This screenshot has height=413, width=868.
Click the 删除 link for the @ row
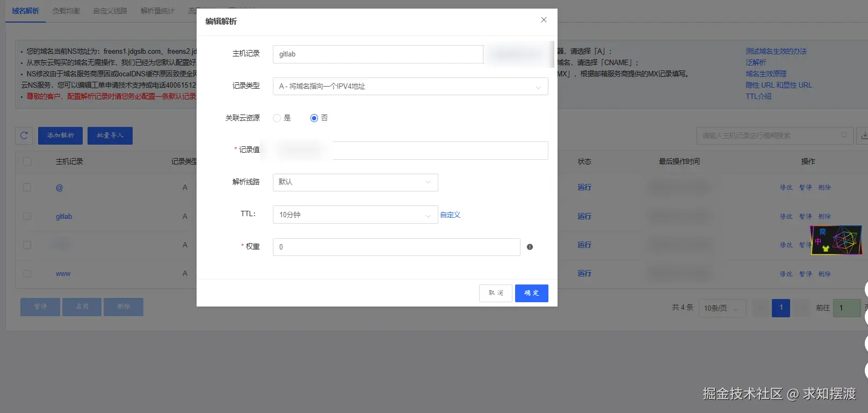824,188
